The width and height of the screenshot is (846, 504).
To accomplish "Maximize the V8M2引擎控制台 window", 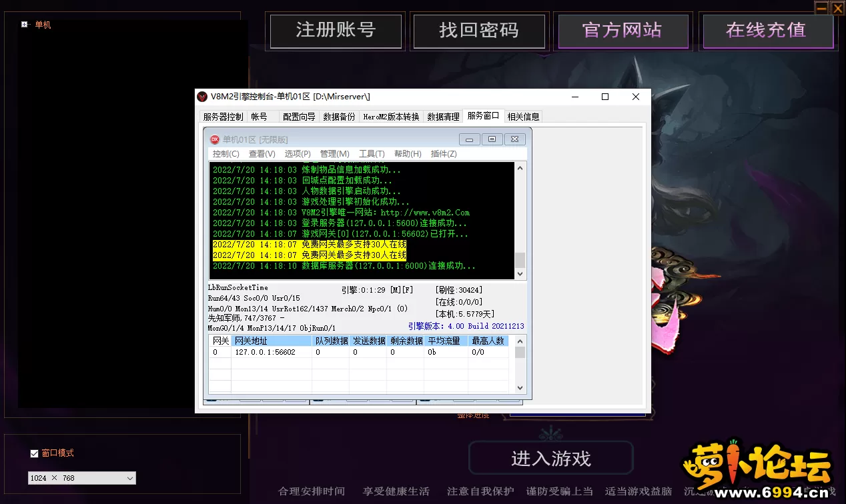I will point(605,97).
